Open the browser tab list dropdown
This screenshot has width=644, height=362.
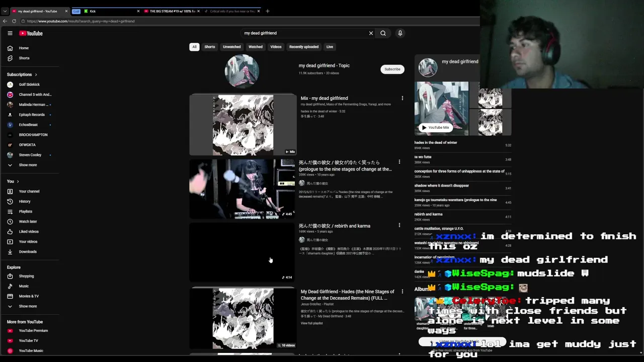[x=5, y=11]
